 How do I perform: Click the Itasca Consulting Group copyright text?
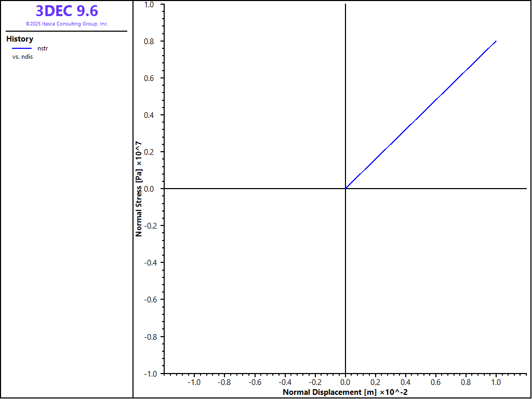pyautogui.click(x=66, y=24)
